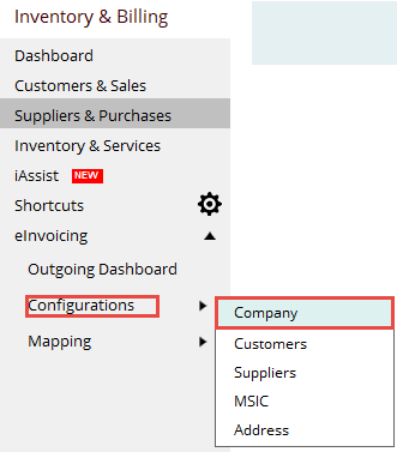Choose Customers from Configurations submenu

pos(270,344)
